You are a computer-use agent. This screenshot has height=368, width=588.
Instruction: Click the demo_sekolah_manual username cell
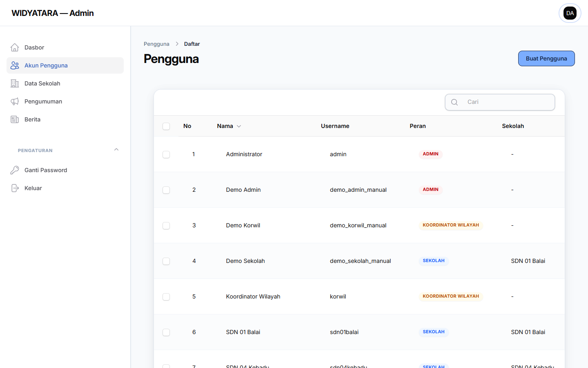361,261
